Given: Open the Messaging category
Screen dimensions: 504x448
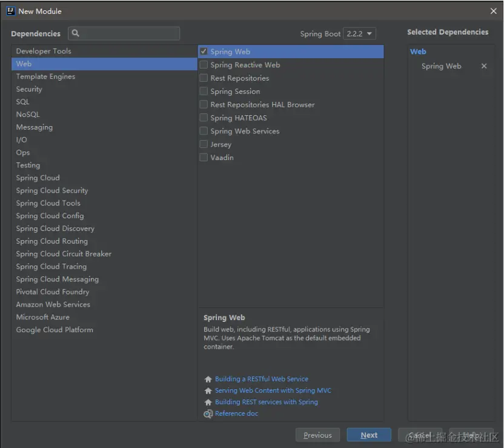Looking at the screenshot, I should point(104,127).
